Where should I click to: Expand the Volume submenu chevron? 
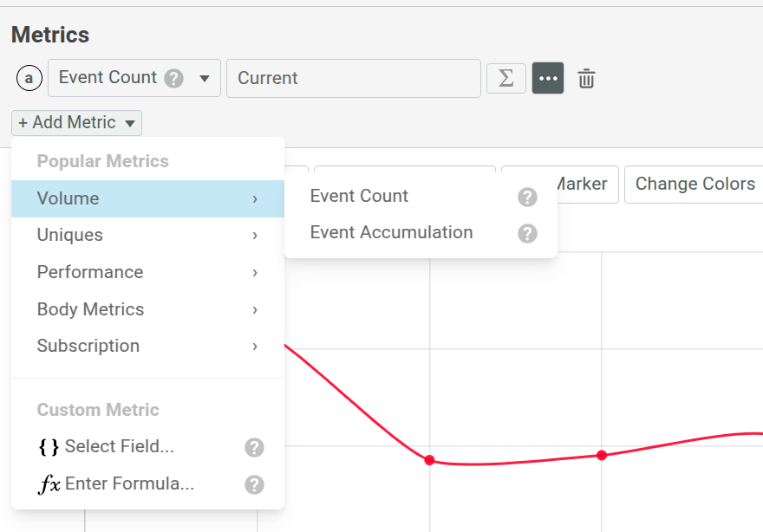(x=254, y=198)
